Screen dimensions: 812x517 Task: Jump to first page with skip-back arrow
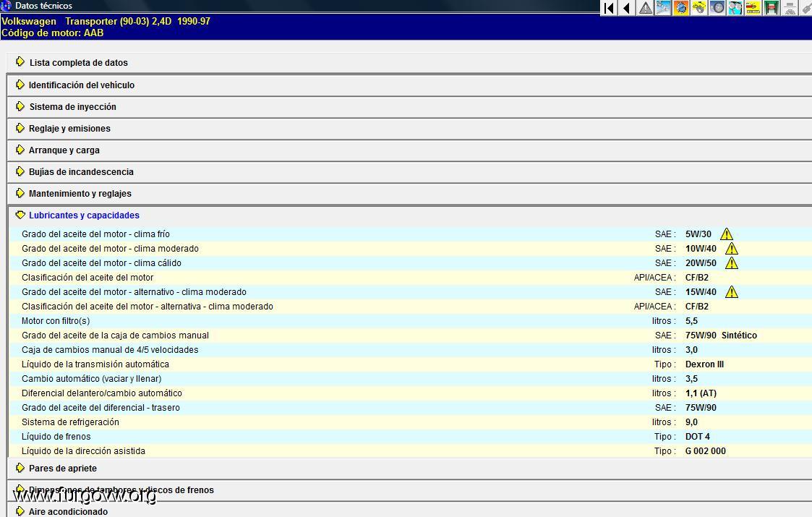pos(609,8)
